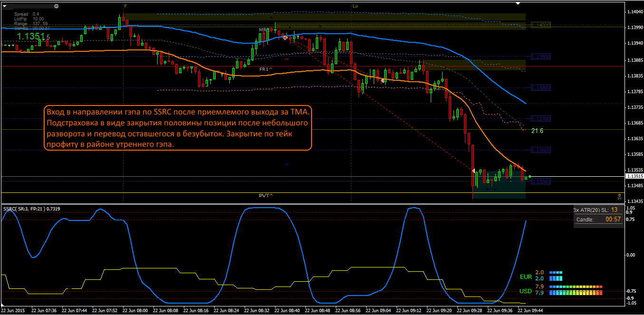Click the 'LotPip 10.00' info line
Screen dimensions: 644x315
(x=29, y=19)
